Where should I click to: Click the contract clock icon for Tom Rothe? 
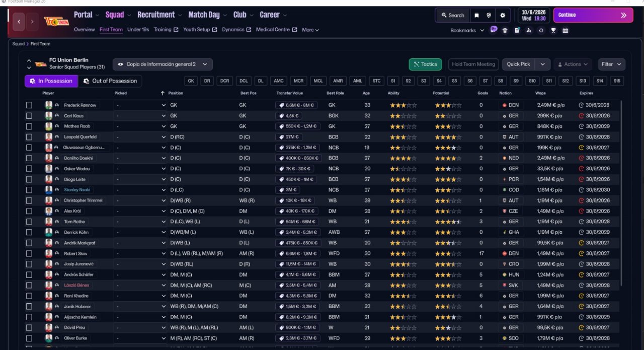coord(582,222)
